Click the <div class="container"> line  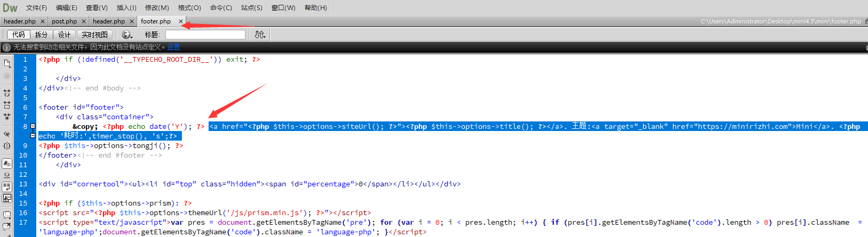click(105, 117)
